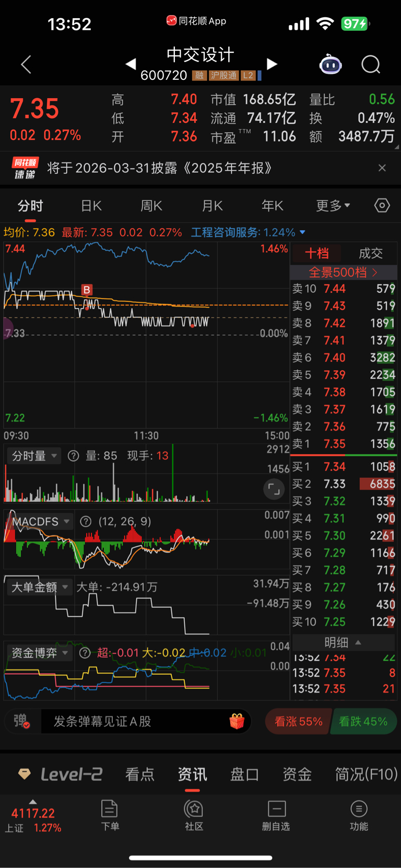
Task: Tap the gift box icon in danmaku bar
Action: click(x=237, y=721)
